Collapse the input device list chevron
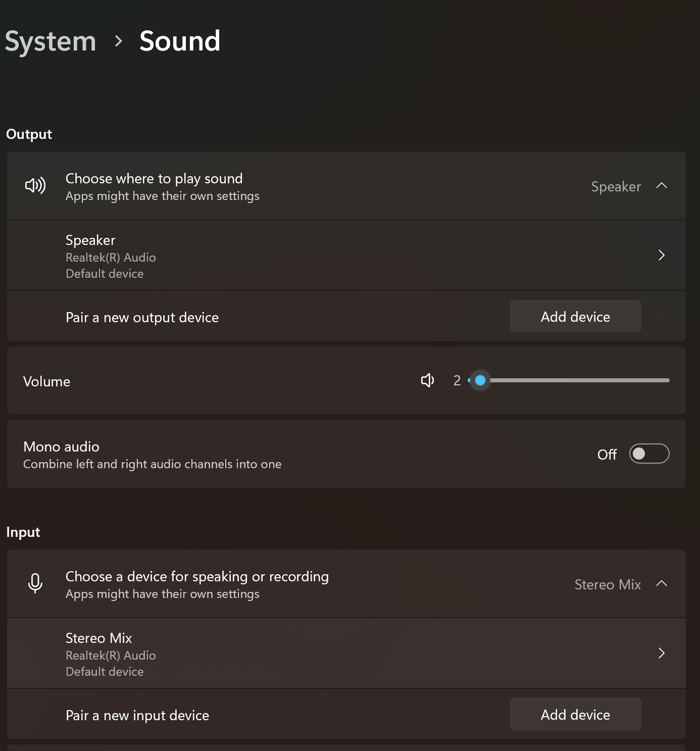 click(662, 583)
